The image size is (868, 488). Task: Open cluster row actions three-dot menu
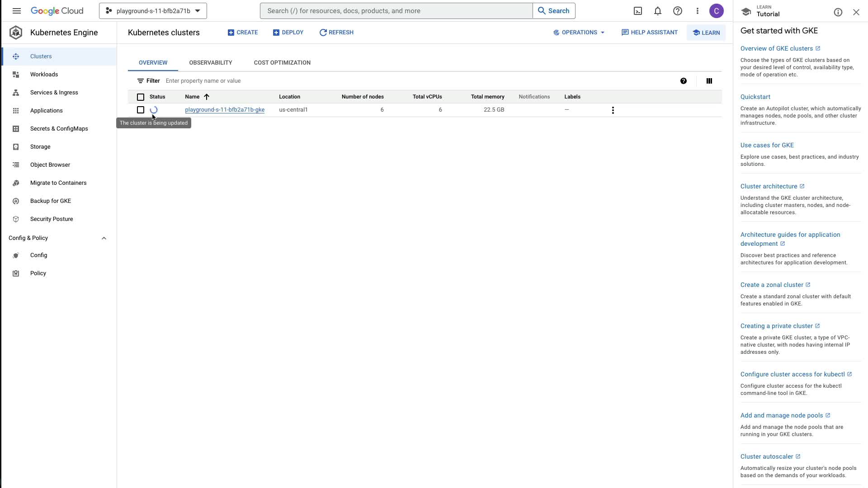tap(613, 110)
